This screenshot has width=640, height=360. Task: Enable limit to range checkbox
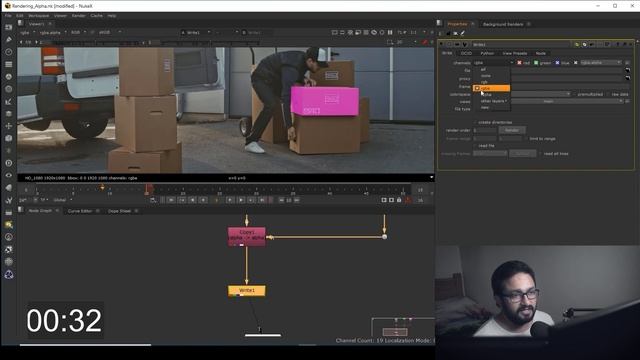click(x=525, y=139)
